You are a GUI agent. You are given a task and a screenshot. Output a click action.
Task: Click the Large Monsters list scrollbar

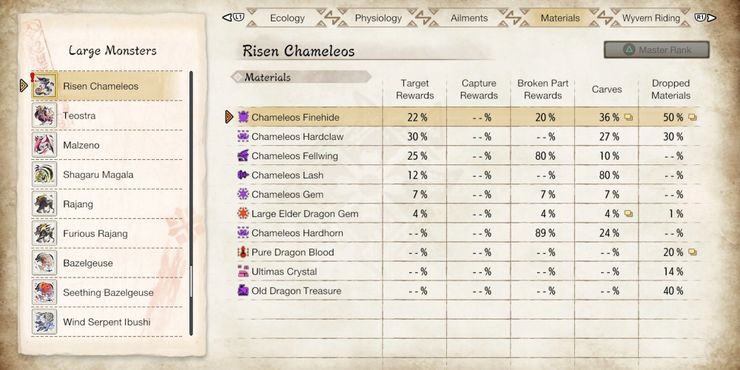point(191,203)
